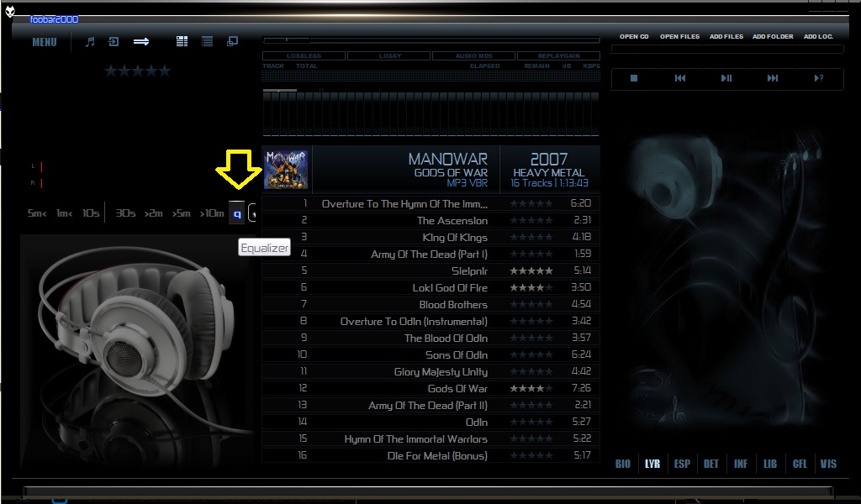
Task: Seek forward 5 minutes with >5m
Action: point(182,213)
